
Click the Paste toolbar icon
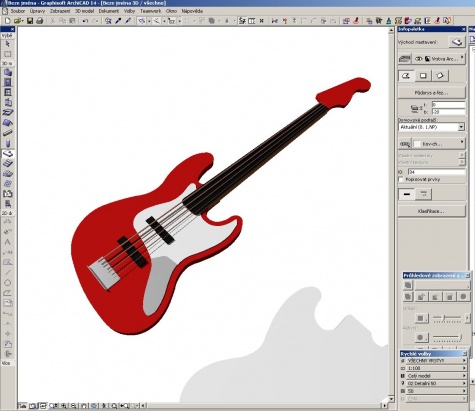(x=72, y=21)
